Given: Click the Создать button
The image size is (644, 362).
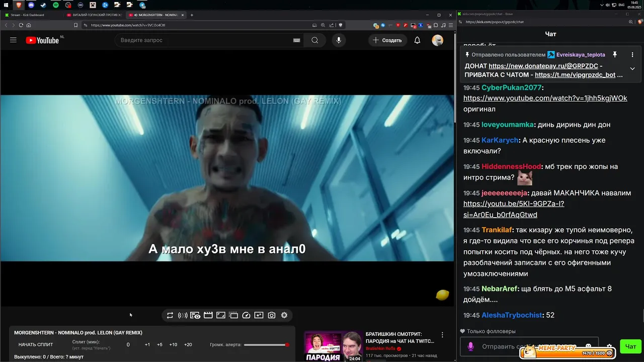Looking at the screenshot, I should point(387,40).
